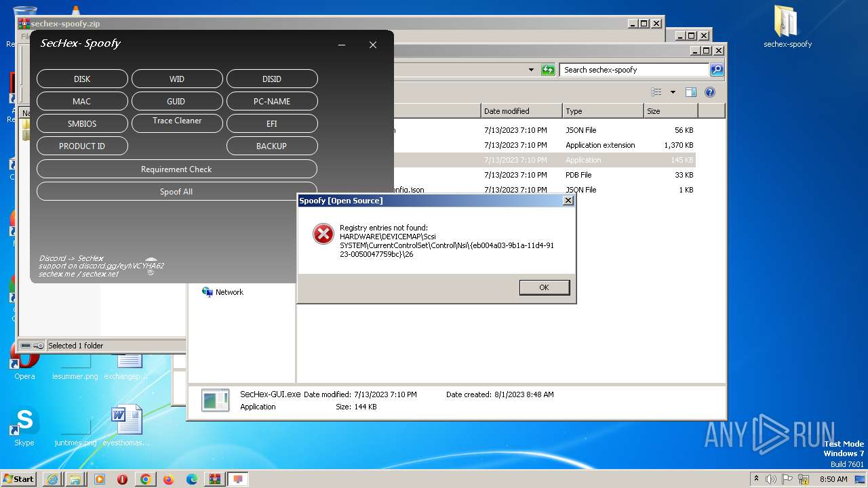Close the SecHex-Spoofy window

point(373,45)
